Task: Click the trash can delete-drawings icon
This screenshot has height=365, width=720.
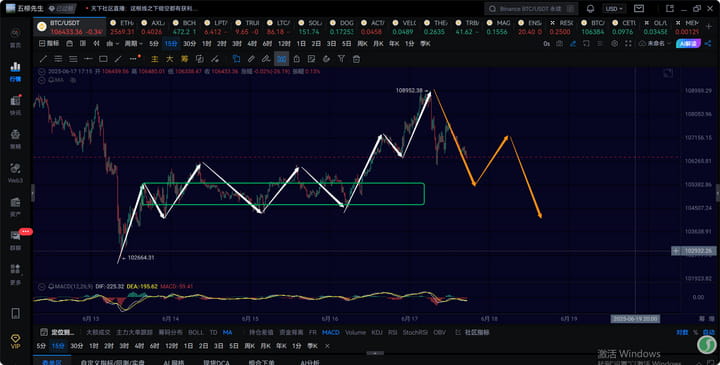Action: pyautogui.click(x=356, y=59)
